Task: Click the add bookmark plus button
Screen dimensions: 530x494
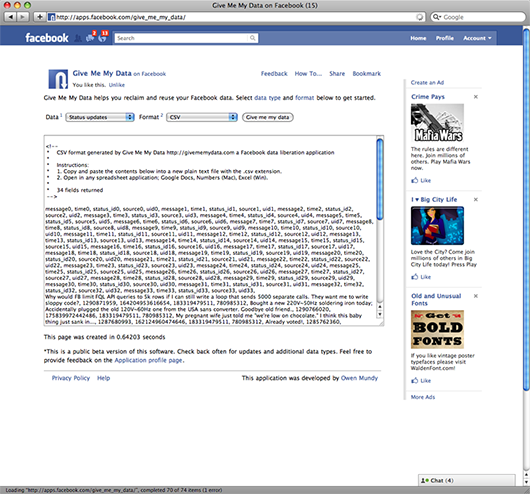Action: pyautogui.click(x=40, y=17)
